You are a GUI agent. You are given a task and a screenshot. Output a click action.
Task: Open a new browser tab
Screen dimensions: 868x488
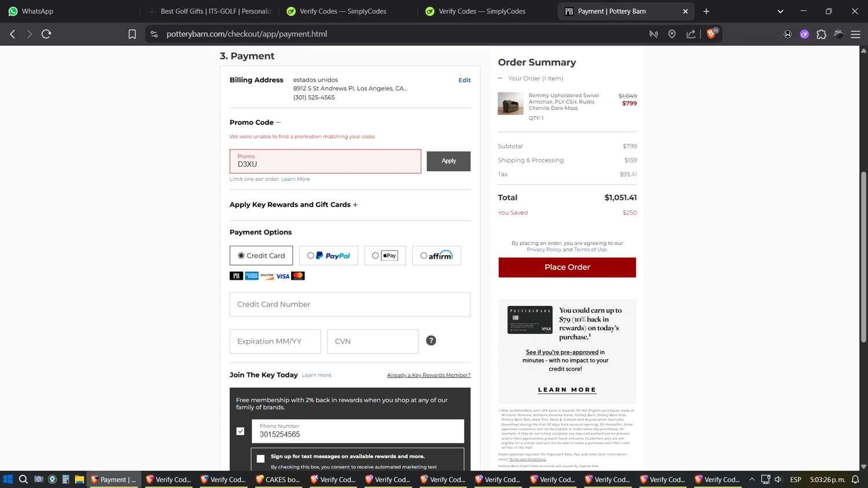[706, 11]
